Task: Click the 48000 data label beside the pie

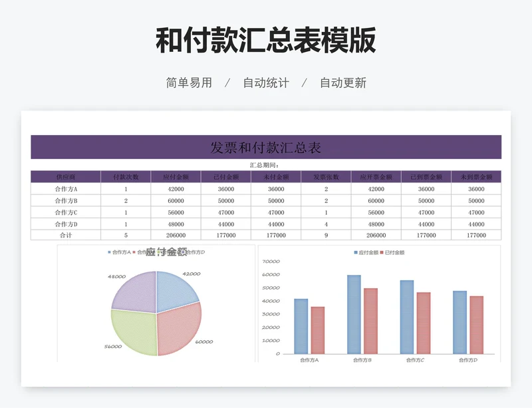Action: tap(117, 276)
